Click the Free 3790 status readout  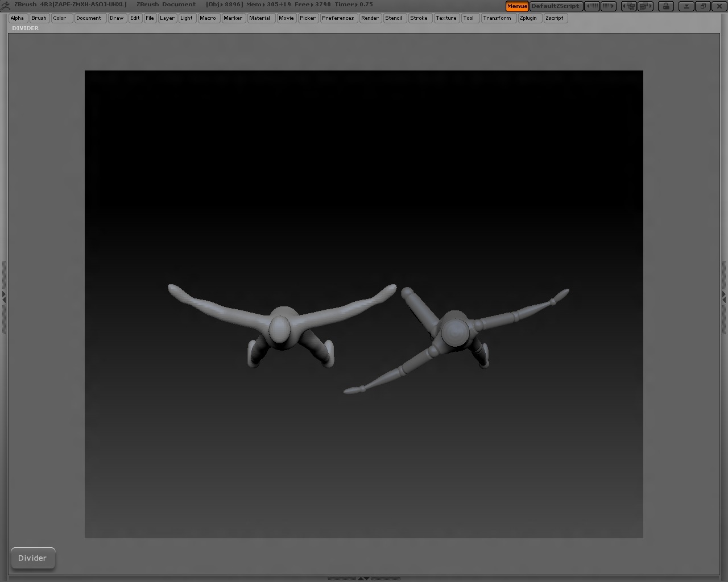click(312, 5)
